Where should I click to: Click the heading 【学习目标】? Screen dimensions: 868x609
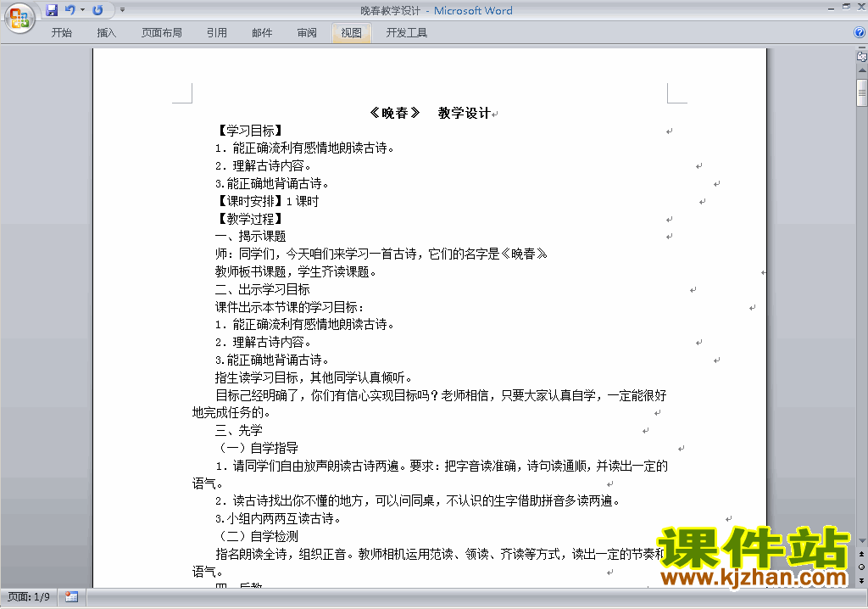tap(250, 131)
